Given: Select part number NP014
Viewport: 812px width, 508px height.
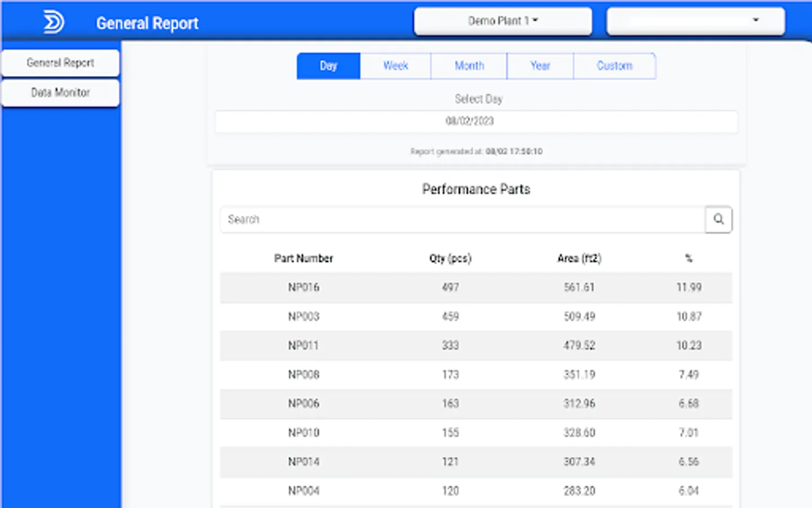Looking at the screenshot, I should pyautogui.click(x=303, y=462).
